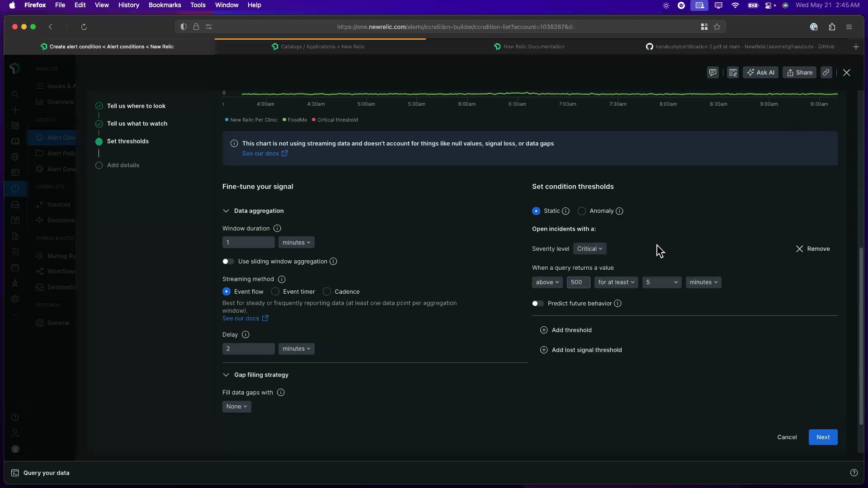This screenshot has width=868, height=488.
Task: Click Next button
Action: point(823,437)
